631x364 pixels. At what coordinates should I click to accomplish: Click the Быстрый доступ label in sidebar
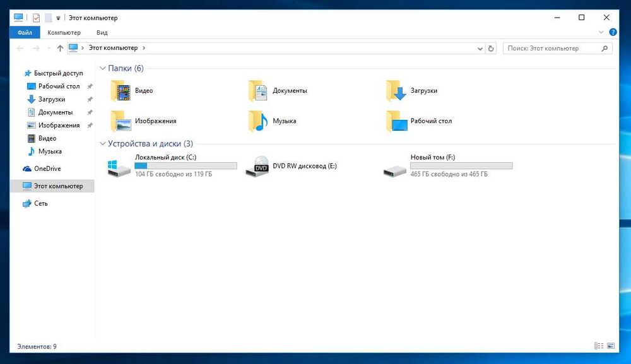click(x=58, y=73)
